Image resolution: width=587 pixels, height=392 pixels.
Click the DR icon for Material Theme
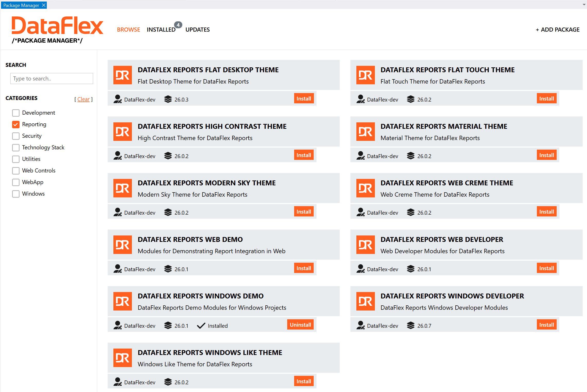[x=365, y=132]
